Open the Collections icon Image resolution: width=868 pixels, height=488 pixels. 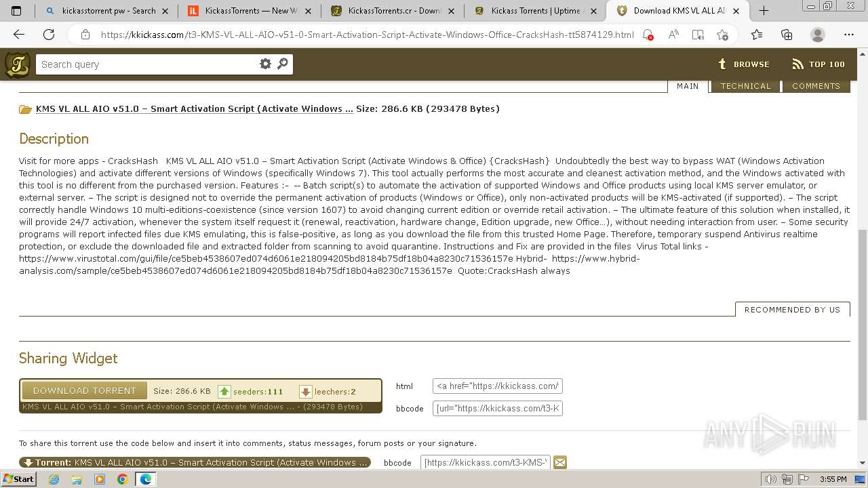(x=787, y=35)
